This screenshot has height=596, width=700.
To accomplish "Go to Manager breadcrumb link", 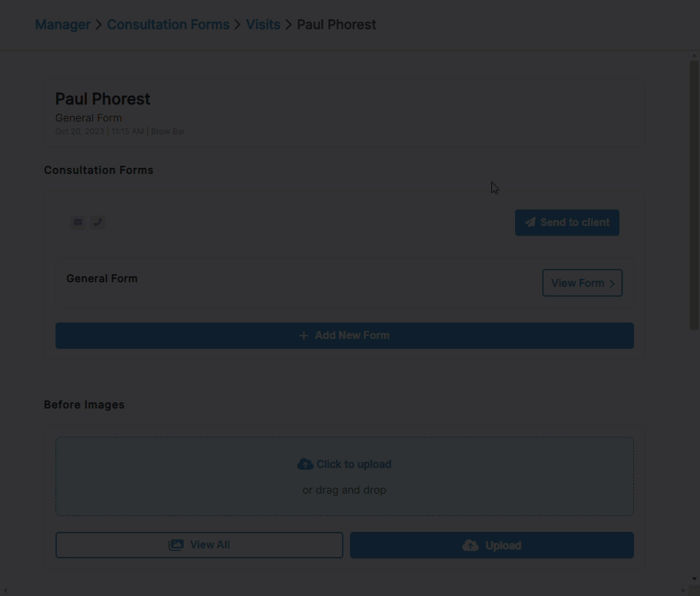I will [x=63, y=24].
